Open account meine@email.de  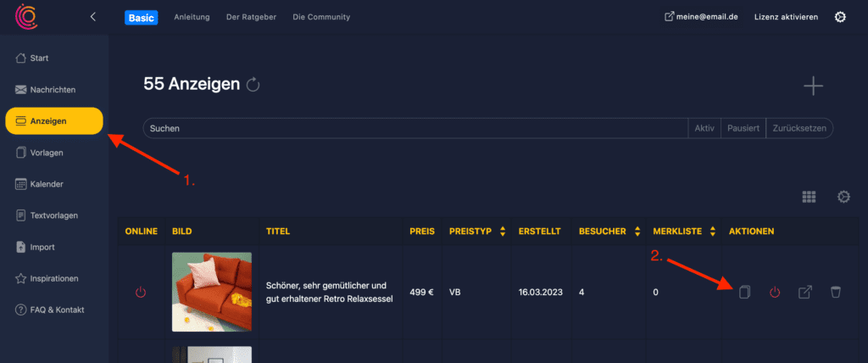[701, 17]
